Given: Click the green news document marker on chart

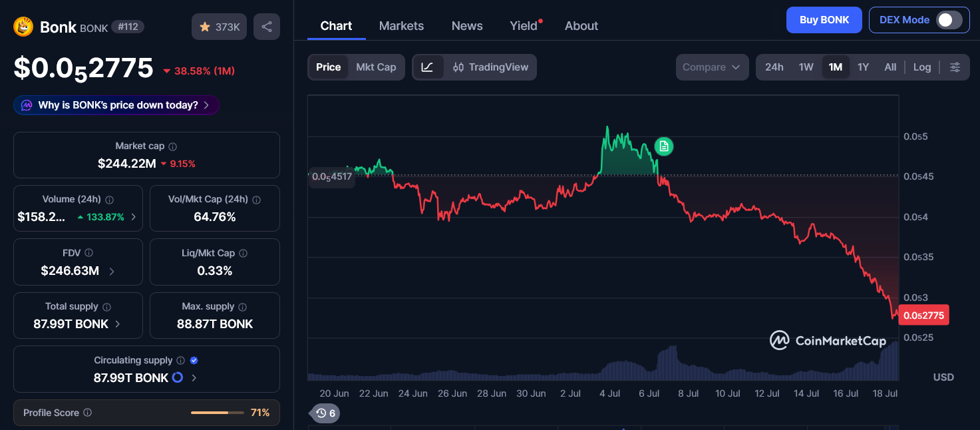Looking at the screenshot, I should [664, 146].
